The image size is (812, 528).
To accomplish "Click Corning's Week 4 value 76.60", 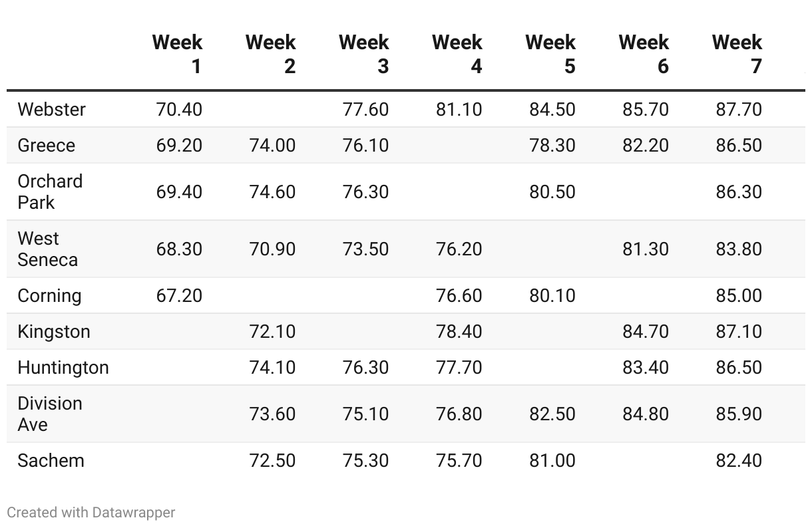I will (x=459, y=295).
